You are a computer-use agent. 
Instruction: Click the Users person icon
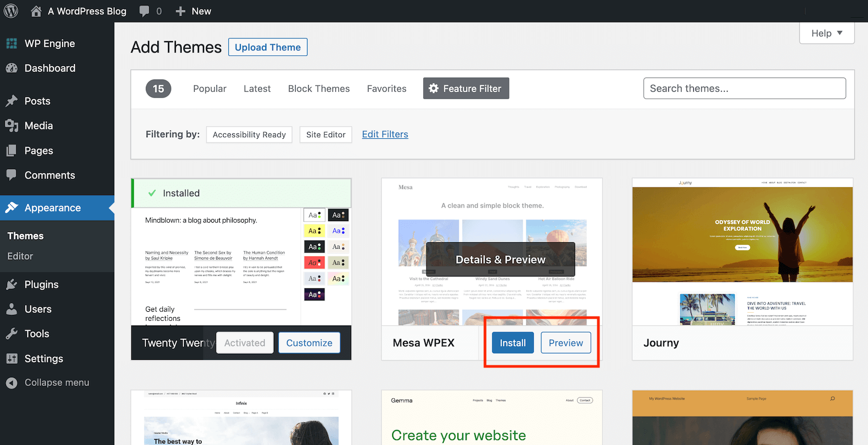[11, 309]
